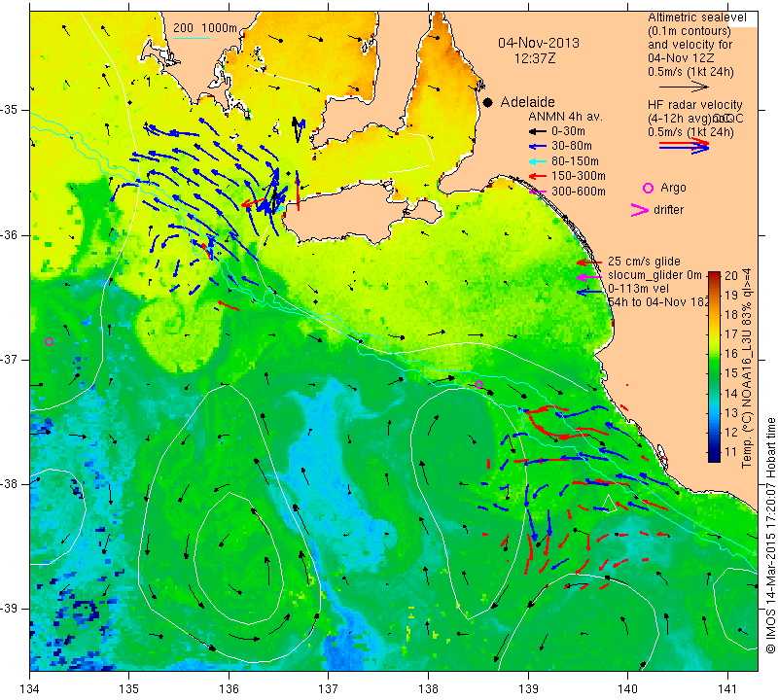Click the time stamp 12:37Z
Viewport: 778px width, 700px height.
(535, 58)
